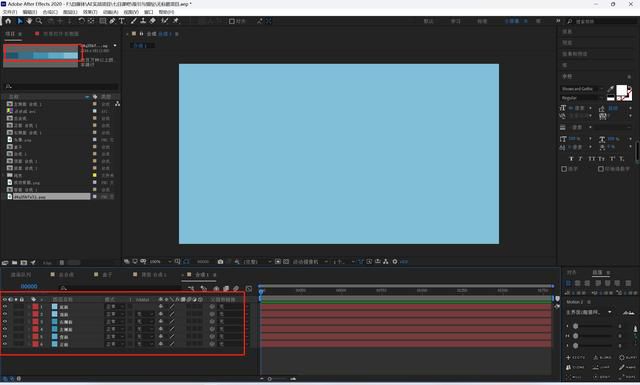
Task: Switch to the render queue timeline tab
Action: [21, 275]
